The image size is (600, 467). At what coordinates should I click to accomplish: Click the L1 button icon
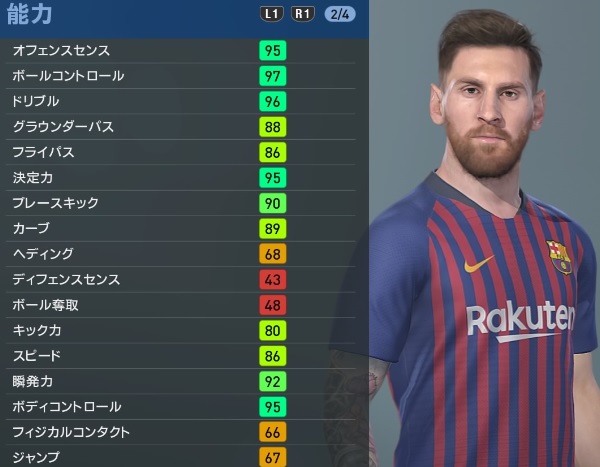click(271, 14)
